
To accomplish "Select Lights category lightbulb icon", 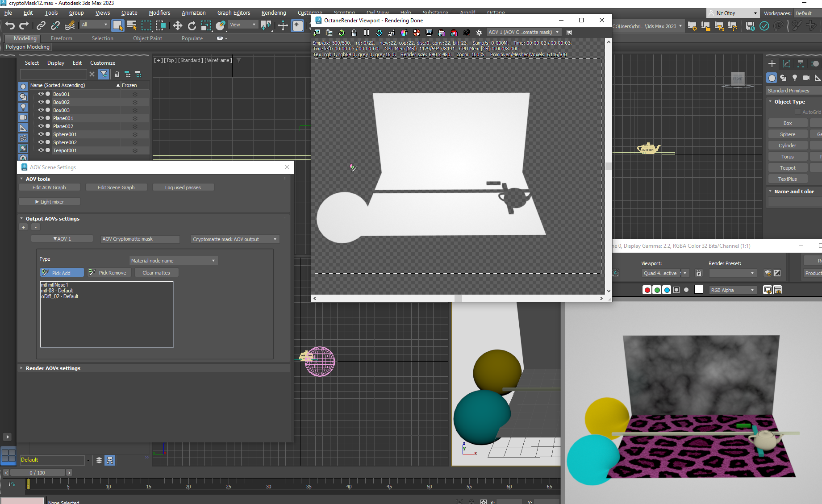I will pos(795,78).
